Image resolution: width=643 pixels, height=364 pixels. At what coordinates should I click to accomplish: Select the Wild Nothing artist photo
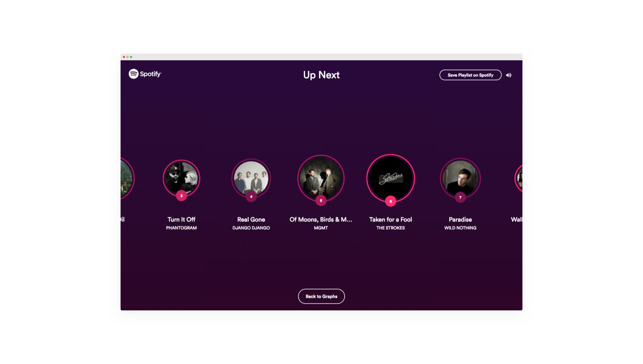460,178
